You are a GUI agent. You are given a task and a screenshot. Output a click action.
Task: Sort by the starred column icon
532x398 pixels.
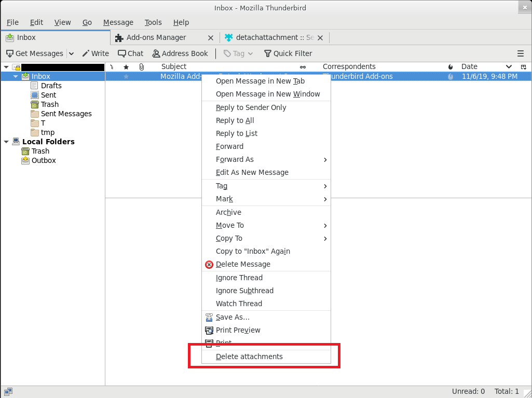[126, 67]
